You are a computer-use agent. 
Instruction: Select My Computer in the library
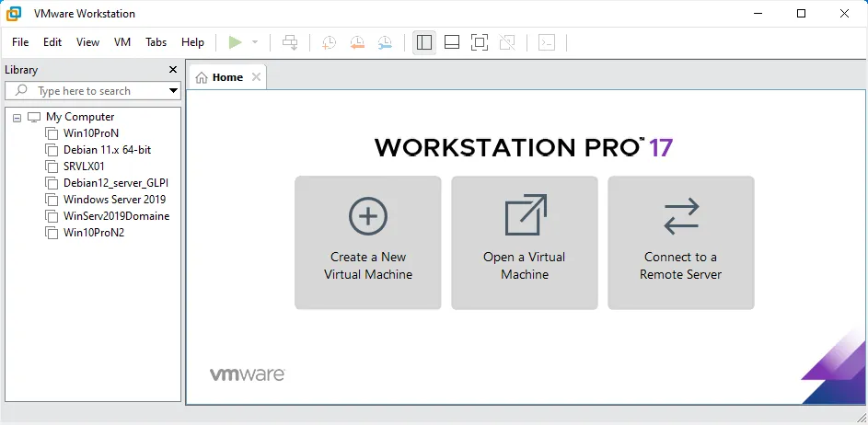click(80, 117)
